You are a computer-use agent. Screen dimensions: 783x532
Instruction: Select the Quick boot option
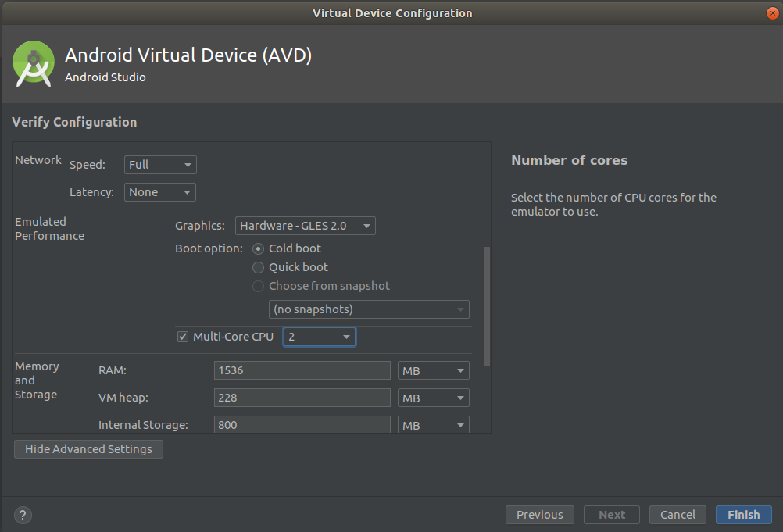tap(258, 266)
